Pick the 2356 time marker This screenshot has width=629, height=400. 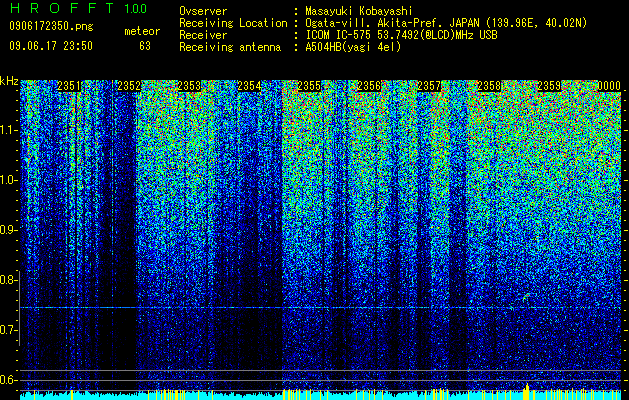(369, 86)
